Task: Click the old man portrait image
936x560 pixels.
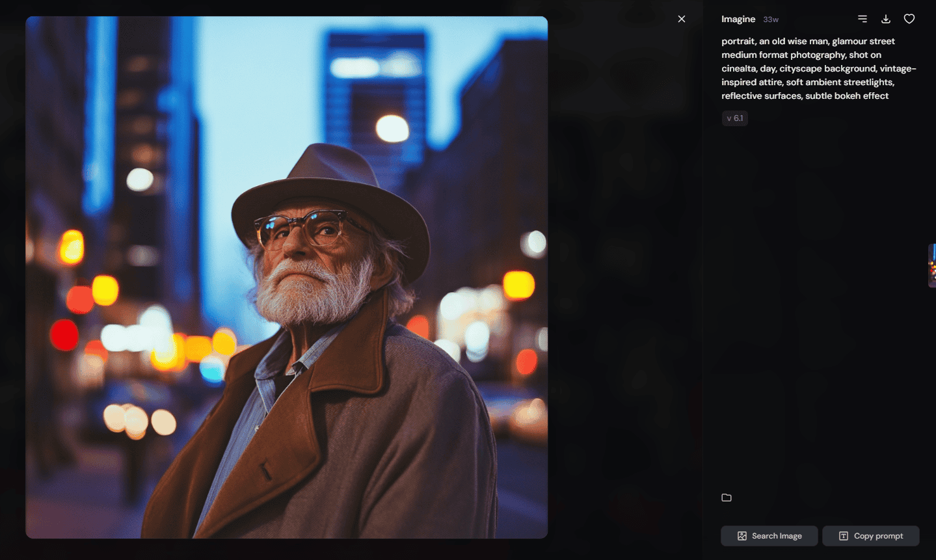Action: pos(287,277)
